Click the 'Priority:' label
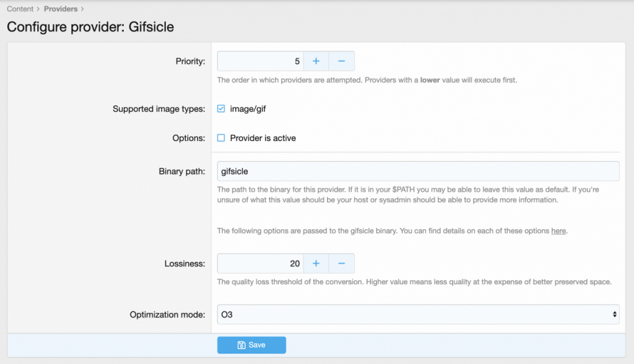Image resolution: width=634 pixels, height=364 pixels. pyautogui.click(x=191, y=61)
